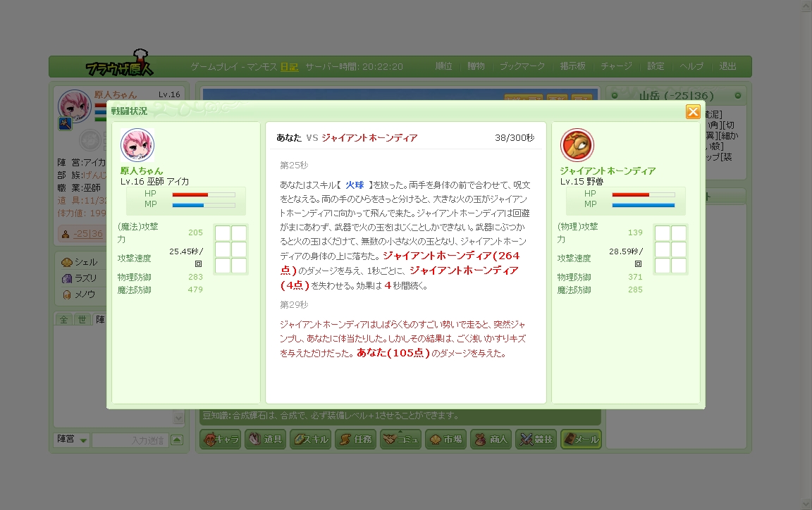Viewport: 812px width, 510px height.
Task: Open 設定 settings in top navigation
Action: coord(656,66)
